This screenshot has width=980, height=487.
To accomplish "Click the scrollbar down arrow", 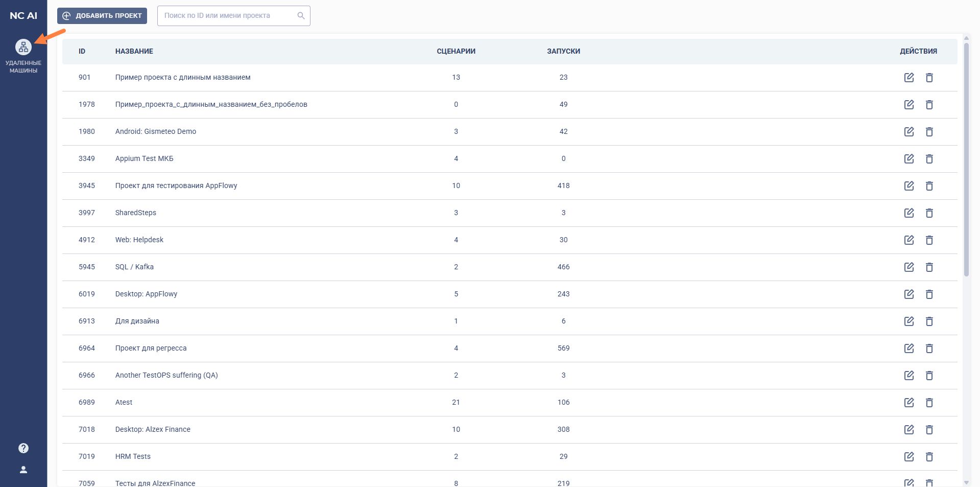I will 966,482.
